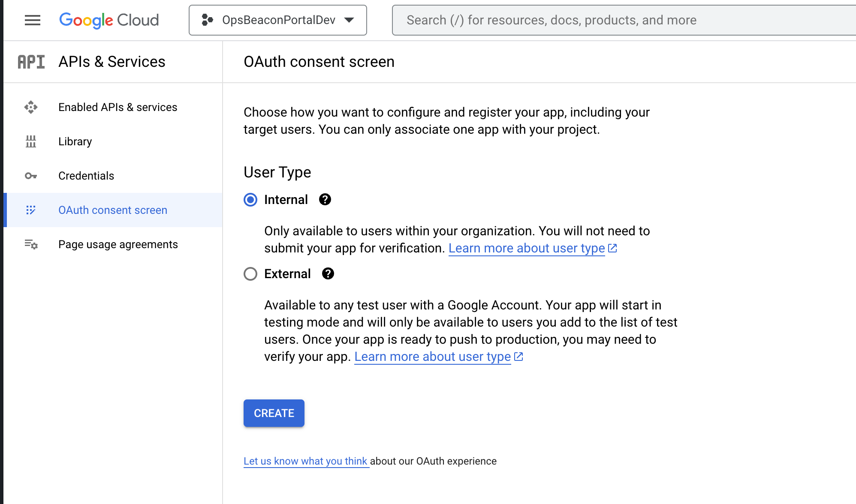The image size is (856, 504).
Task: Open the Let us know what you think link
Action: [x=305, y=461]
